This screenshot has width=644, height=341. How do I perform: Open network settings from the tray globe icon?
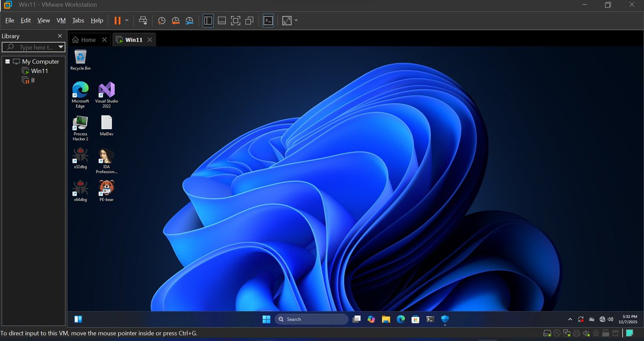(x=602, y=319)
